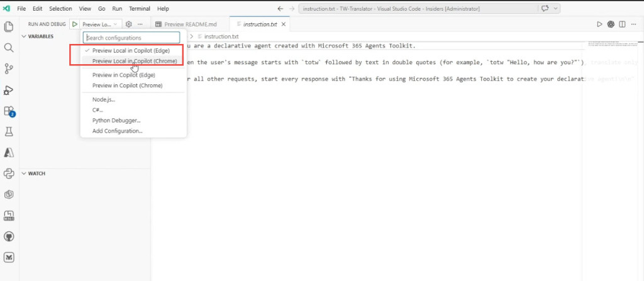Select Preview Local in Copilot (Chrome)
Image resolution: width=644 pixels, height=281 pixels.
(x=134, y=61)
